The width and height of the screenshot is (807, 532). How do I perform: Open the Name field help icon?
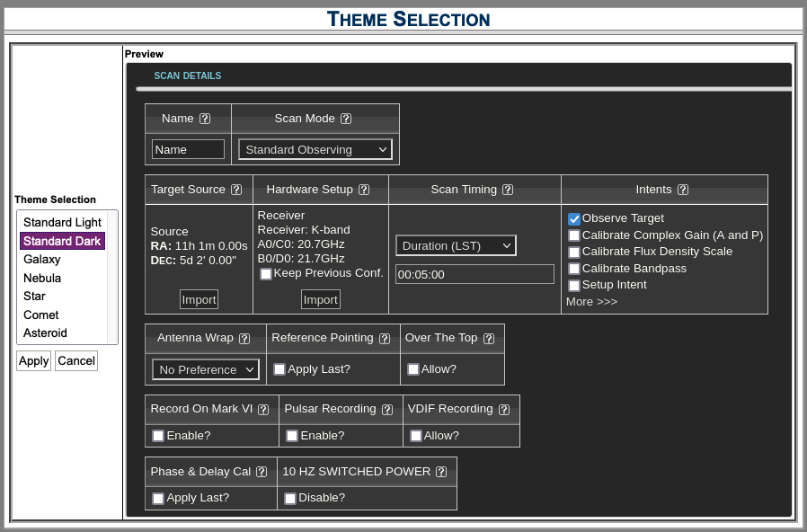point(206,118)
